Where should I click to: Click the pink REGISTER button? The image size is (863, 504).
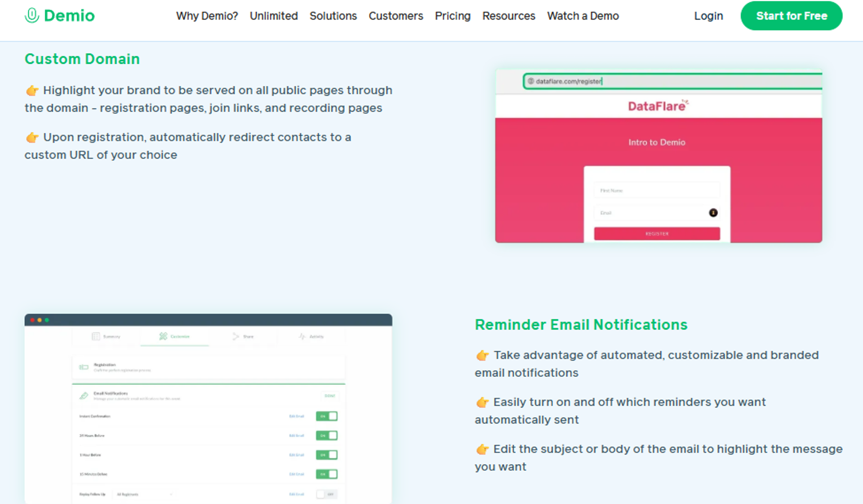(x=657, y=234)
